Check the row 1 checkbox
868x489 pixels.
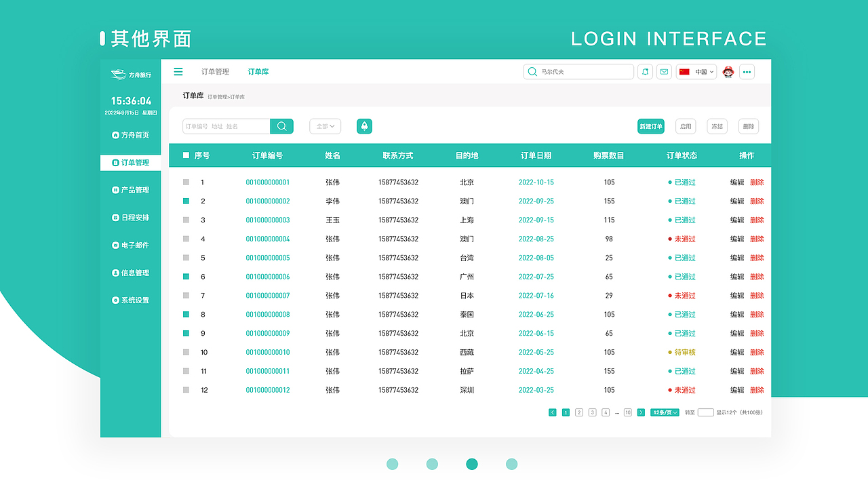coord(186,182)
